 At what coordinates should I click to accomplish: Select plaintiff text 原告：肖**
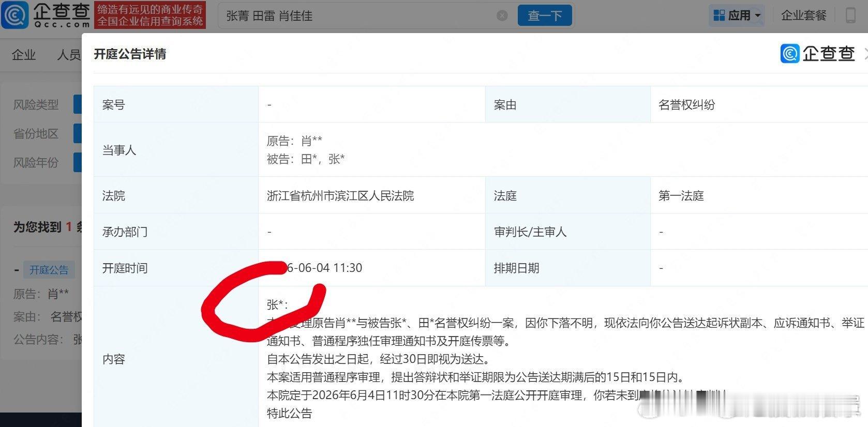294,141
